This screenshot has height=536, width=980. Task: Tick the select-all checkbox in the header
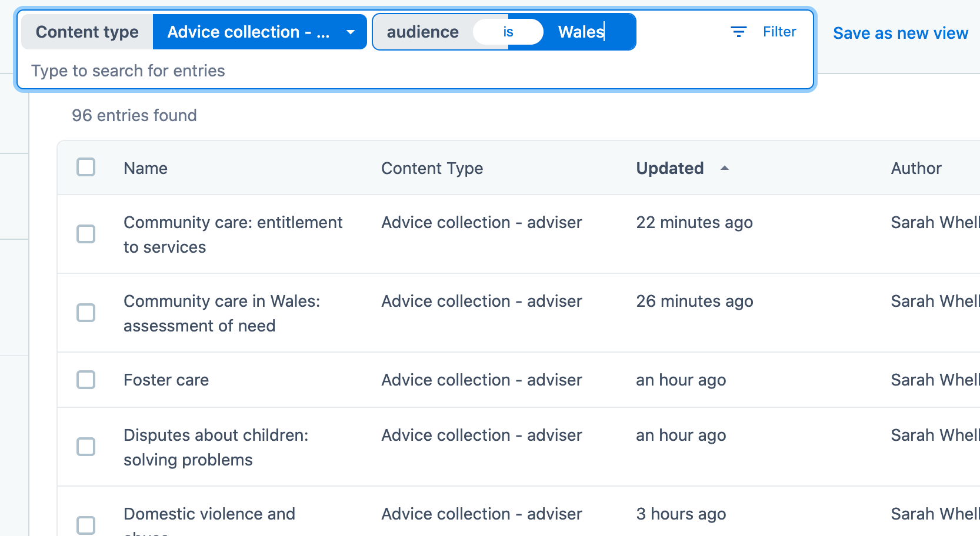pos(86,168)
